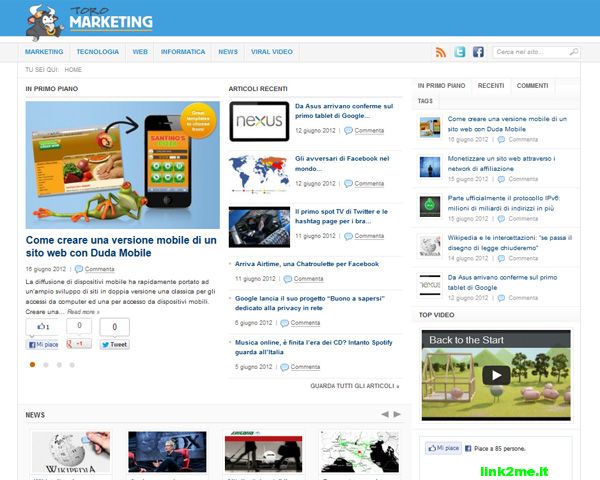Select the fourth slider dot

(x=72, y=365)
